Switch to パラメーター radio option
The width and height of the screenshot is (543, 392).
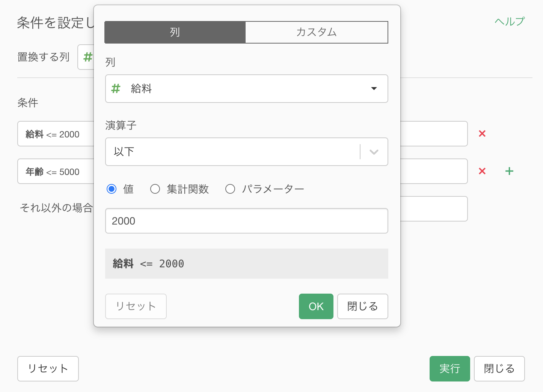point(230,189)
